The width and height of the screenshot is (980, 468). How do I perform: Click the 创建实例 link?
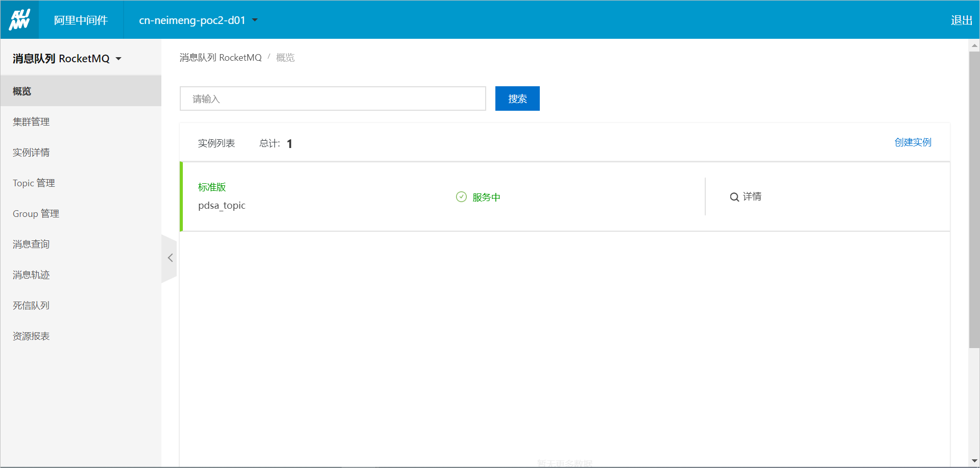click(x=913, y=142)
